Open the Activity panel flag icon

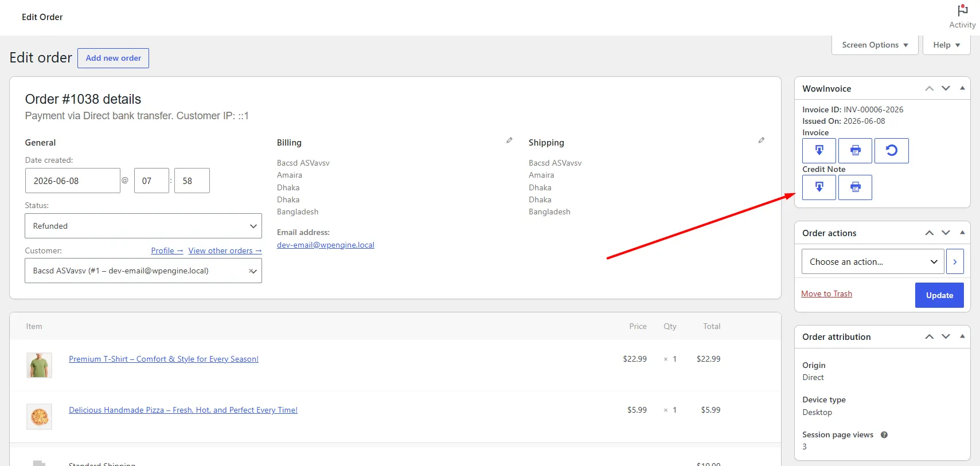[962, 10]
